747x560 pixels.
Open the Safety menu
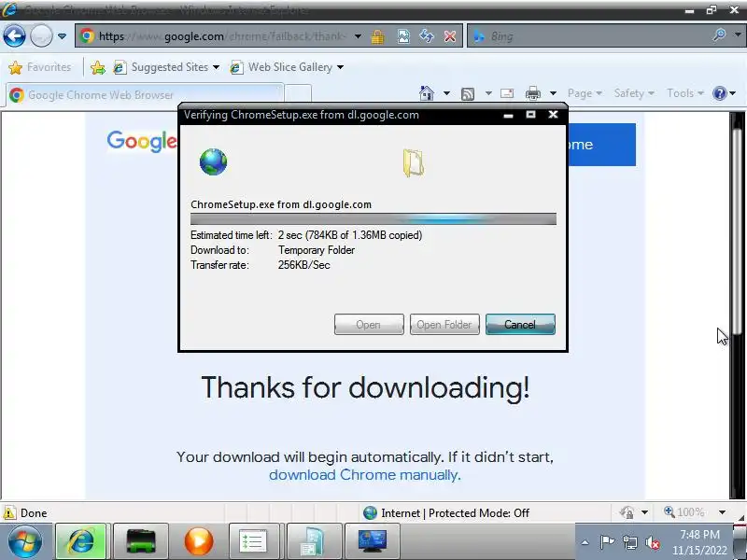click(634, 93)
